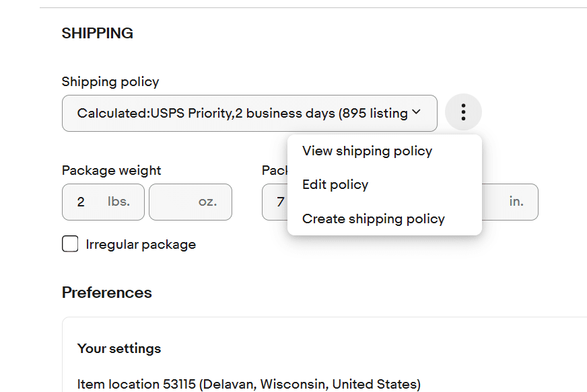Click the Preferences section heading
Viewport: 587px width, 392px height.
[x=107, y=292]
